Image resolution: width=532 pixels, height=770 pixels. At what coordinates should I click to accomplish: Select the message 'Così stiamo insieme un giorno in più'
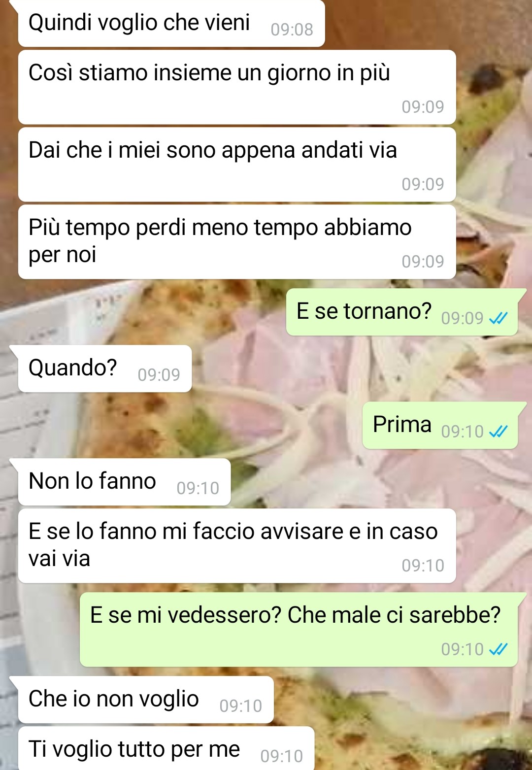point(237,87)
